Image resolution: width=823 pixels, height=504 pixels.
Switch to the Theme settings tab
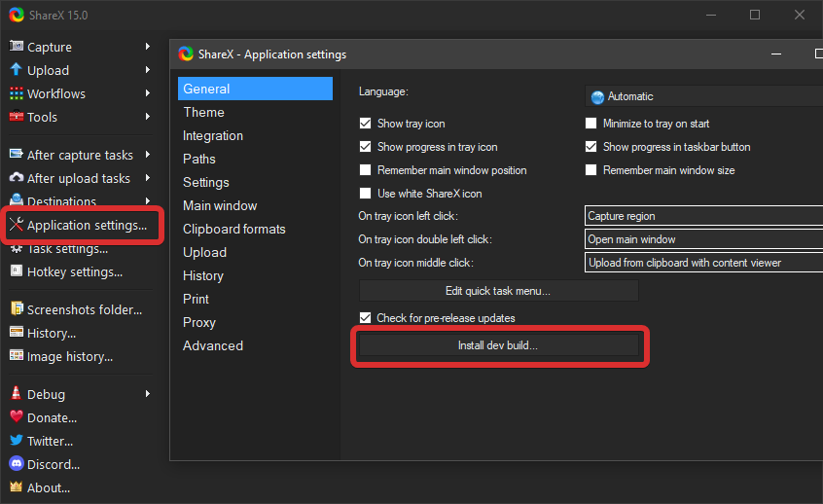point(203,112)
